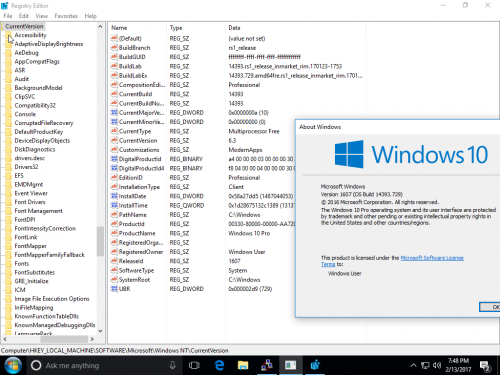
Task: Open the Favorites menu
Action: coord(66,16)
